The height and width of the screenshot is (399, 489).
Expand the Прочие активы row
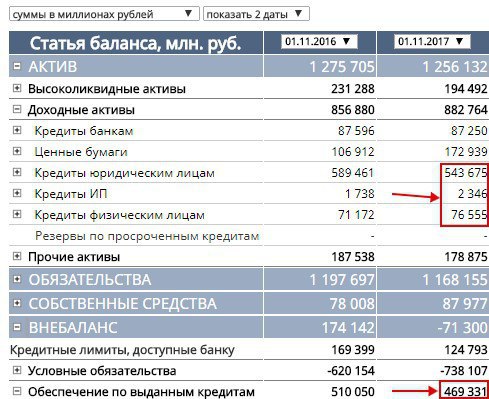click(x=17, y=256)
